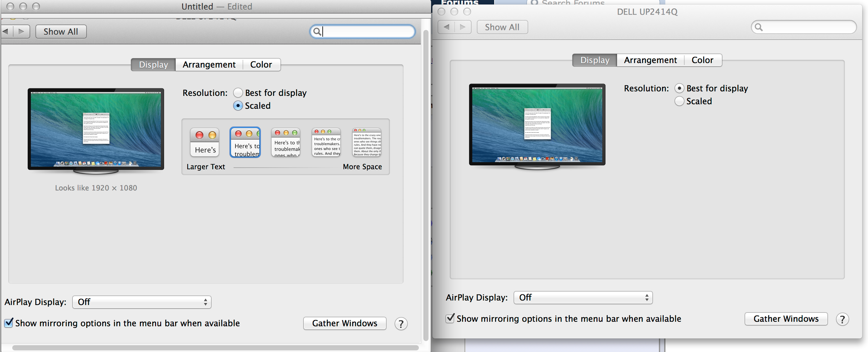This screenshot has height=352, width=868.
Task: Click the Untitled — Edited window title
Action: click(x=217, y=7)
